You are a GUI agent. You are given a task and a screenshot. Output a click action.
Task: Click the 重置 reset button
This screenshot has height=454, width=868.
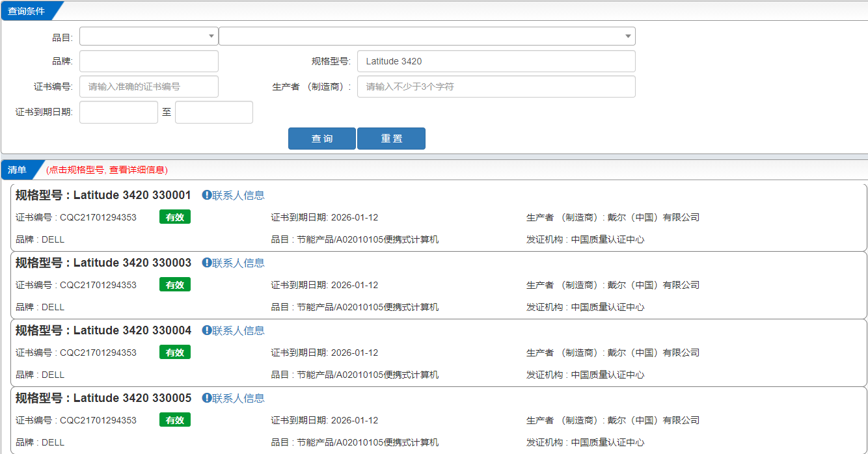[x=391, y=139]
